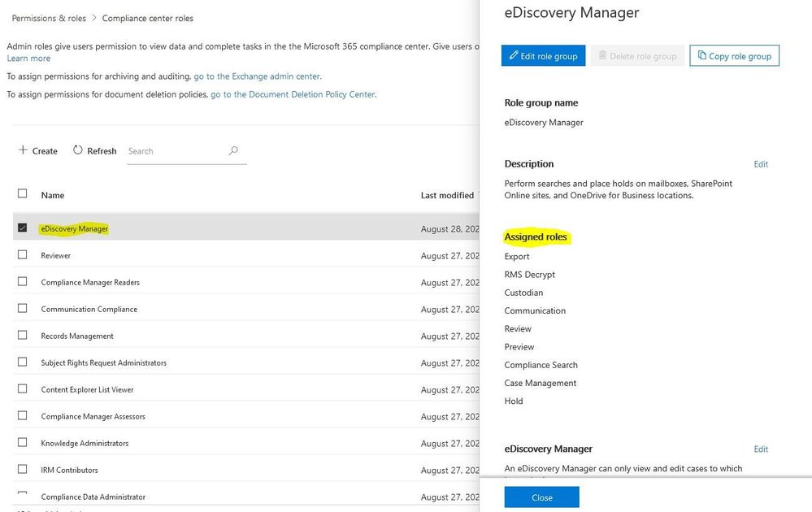
Task: Open the Knowledge Administrators role group
Action: pos(85,443)
